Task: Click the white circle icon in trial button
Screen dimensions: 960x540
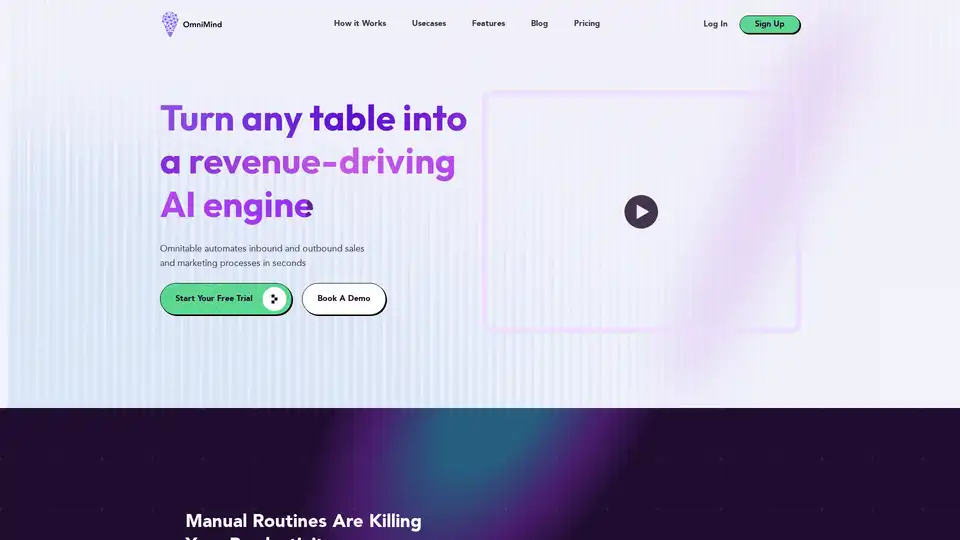Action: [274, 298]
